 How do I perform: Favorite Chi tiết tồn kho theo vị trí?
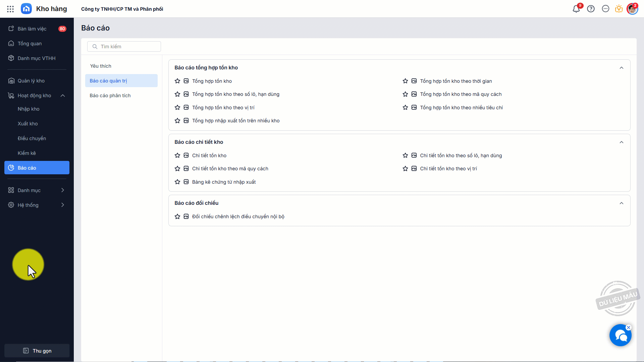pos(405,169)
